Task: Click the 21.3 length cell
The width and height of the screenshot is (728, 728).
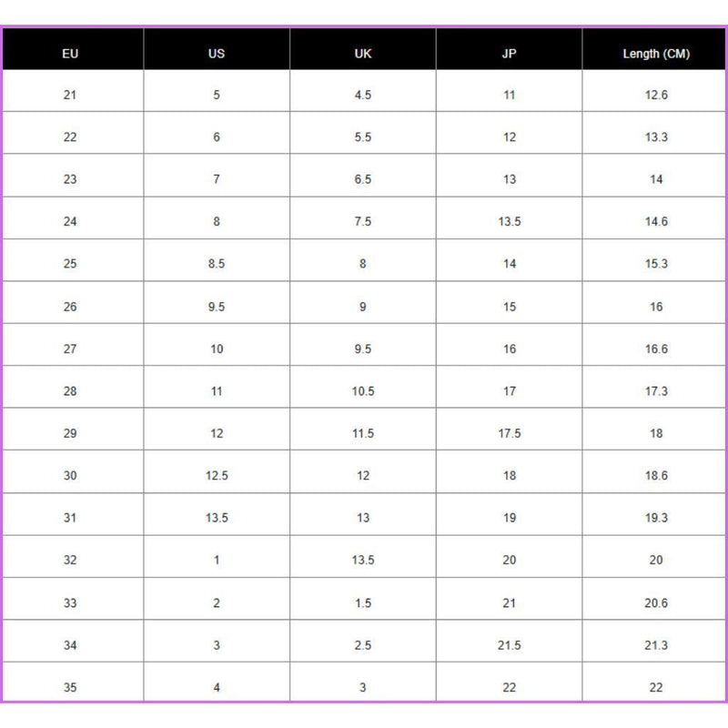Action: click(x=656, y=645)
